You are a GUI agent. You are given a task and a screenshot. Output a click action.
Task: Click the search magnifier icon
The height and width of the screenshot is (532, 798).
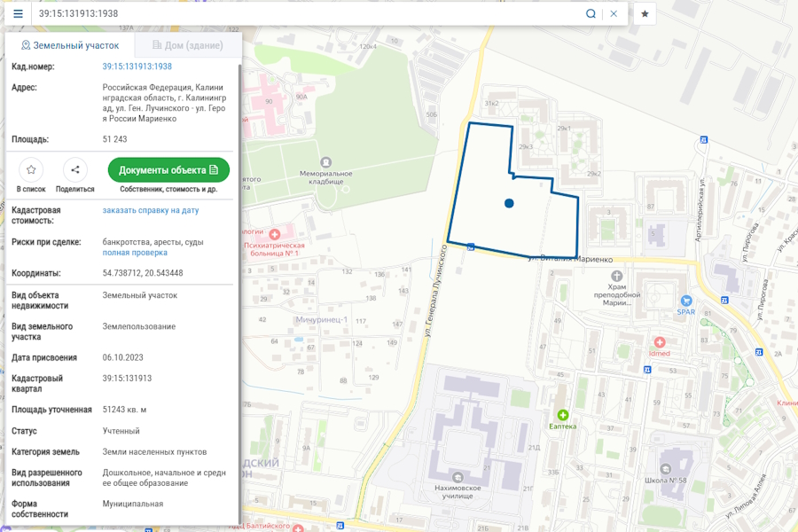(x=591, y=13)
